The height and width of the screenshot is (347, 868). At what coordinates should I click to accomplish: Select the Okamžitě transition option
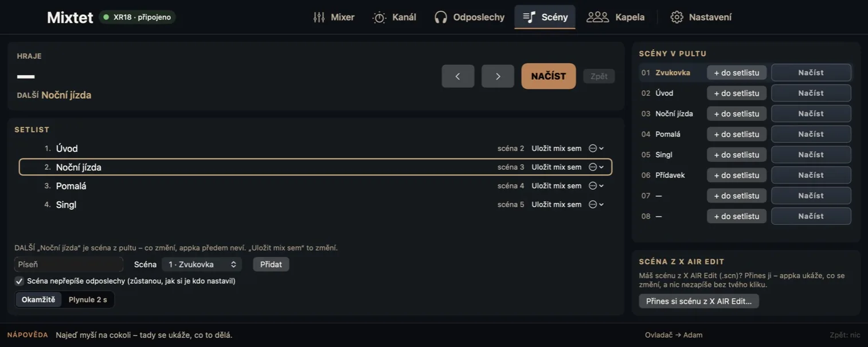pos(38,299)
